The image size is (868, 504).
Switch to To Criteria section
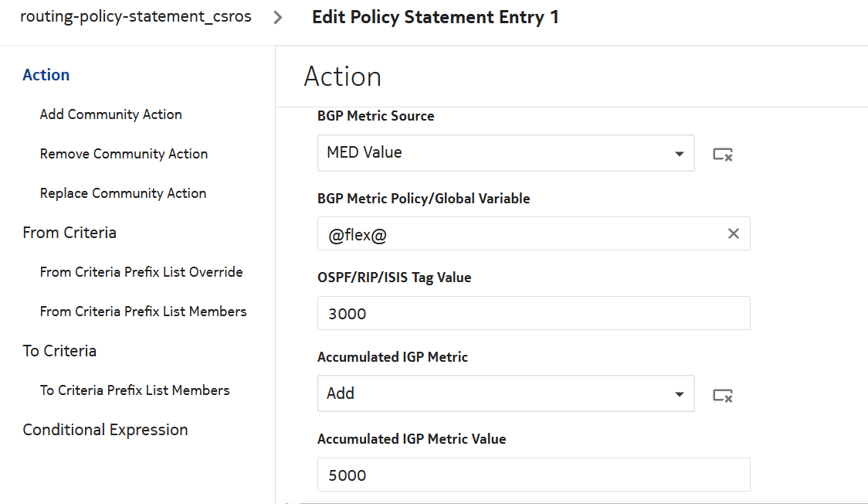point(59,351)
